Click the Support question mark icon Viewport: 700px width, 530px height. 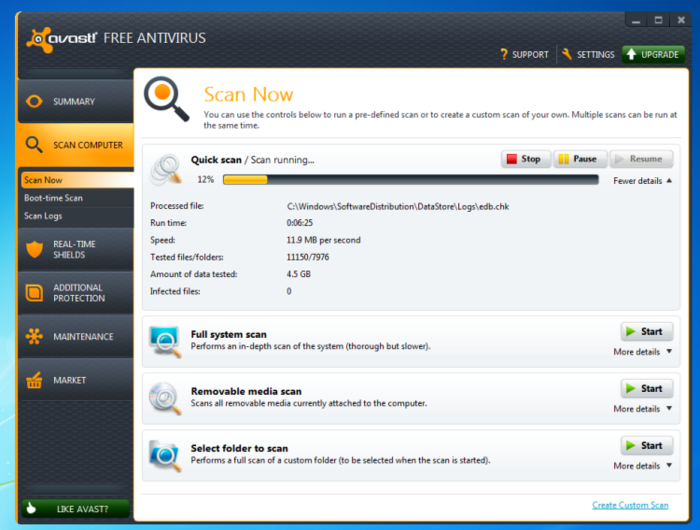click(x=504, y=54)
